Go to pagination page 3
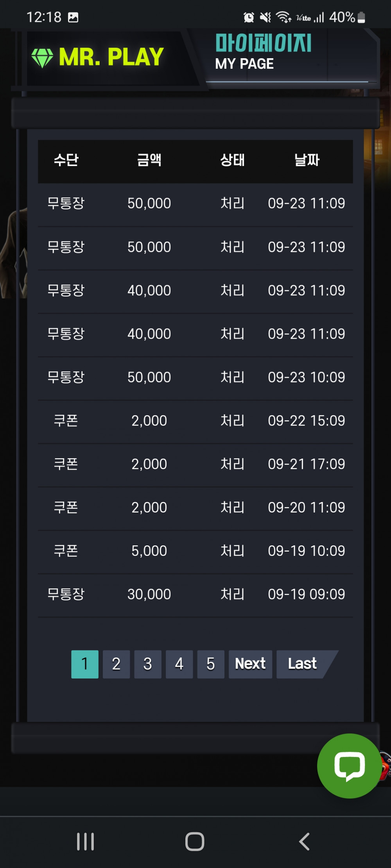This screenshot has width=391, height=868. tap(148, 664)
